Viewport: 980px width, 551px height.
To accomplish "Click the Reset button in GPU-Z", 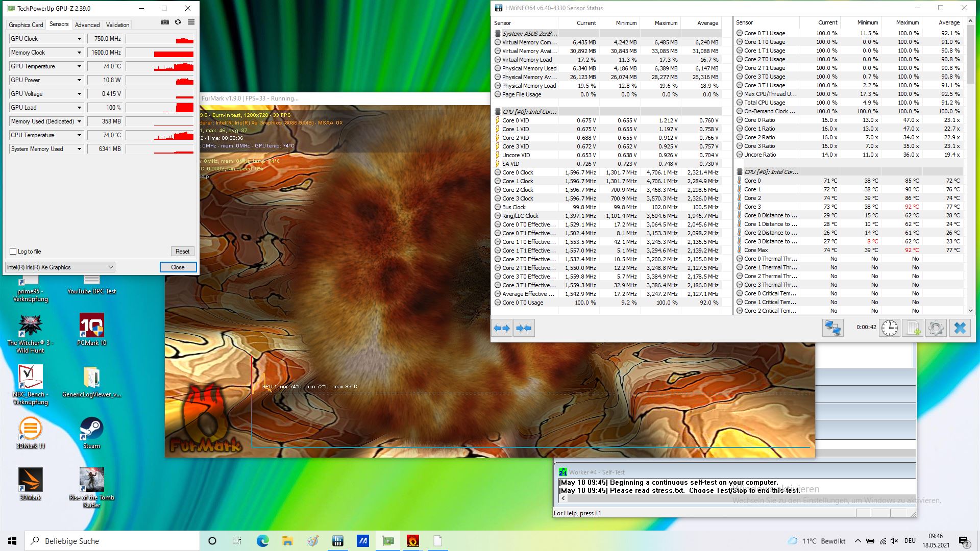I will [x=182, y=252].
